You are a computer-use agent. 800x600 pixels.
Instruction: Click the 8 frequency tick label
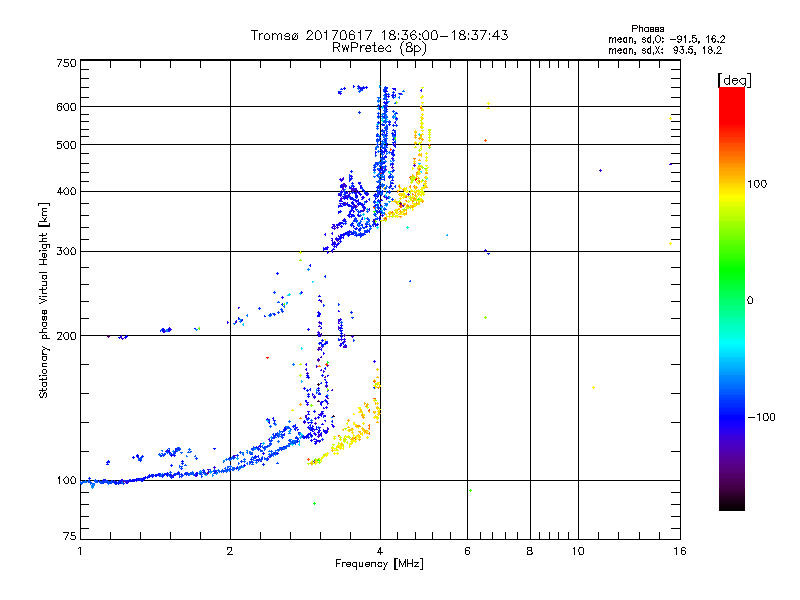[530, 551]
